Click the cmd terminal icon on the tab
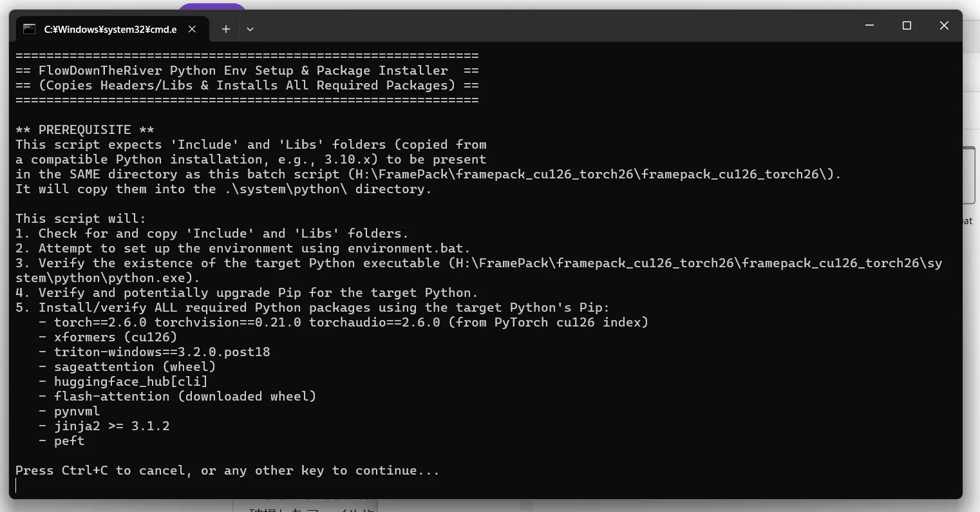 pos(29,29)
